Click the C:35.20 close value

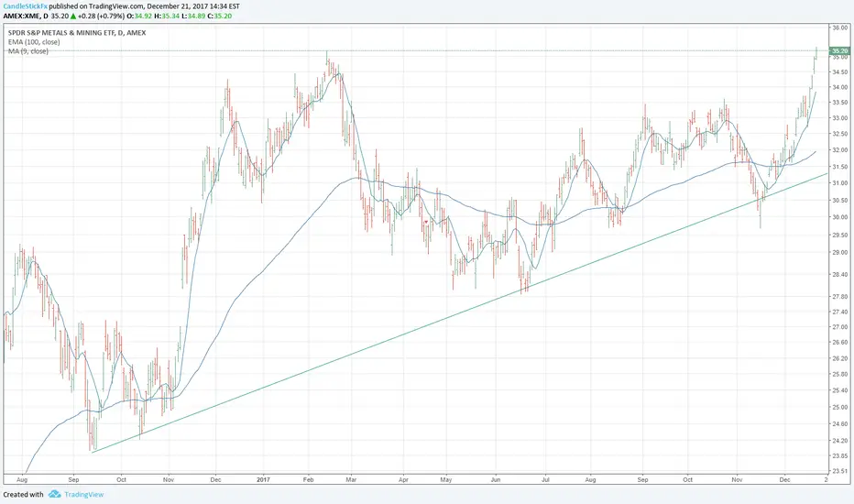220,16
